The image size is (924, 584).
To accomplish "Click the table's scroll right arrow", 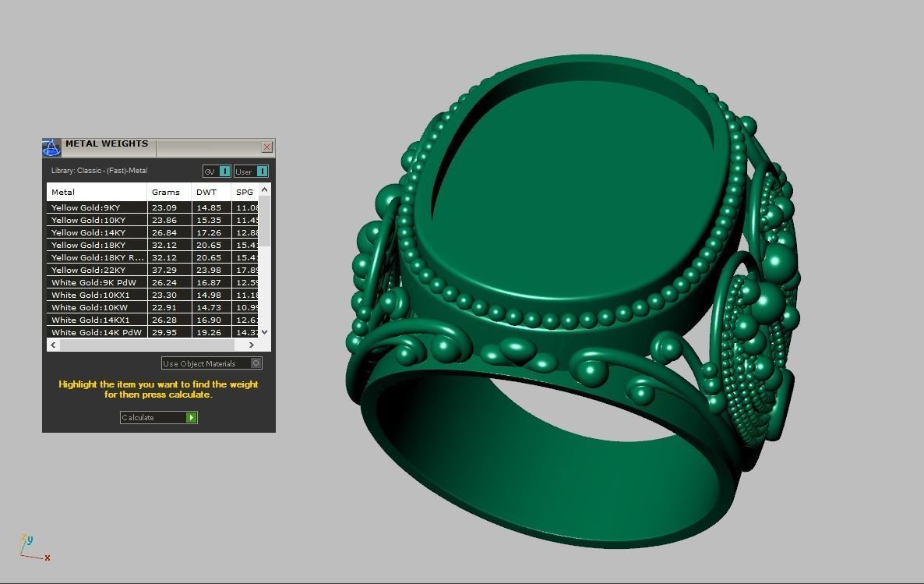I will point(252,345).
